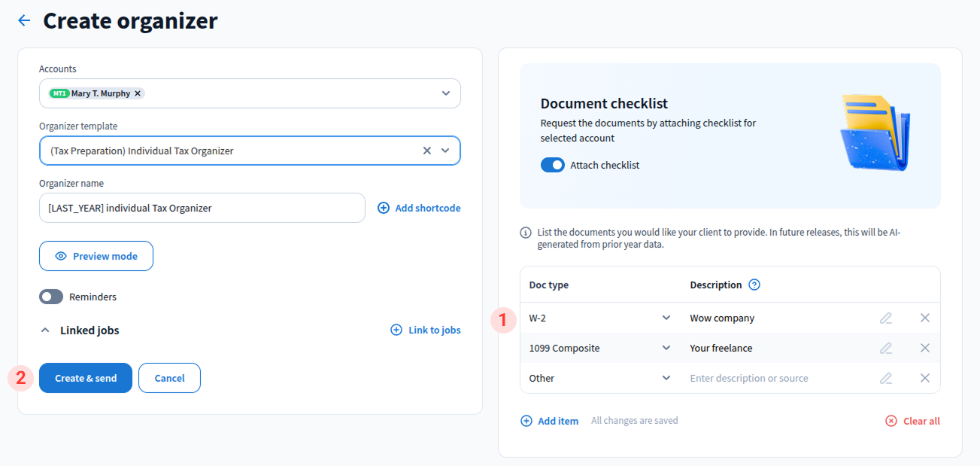Click the Organizer name text field
The height and width of the screenshot is (466, 980).
click(202, 208)
